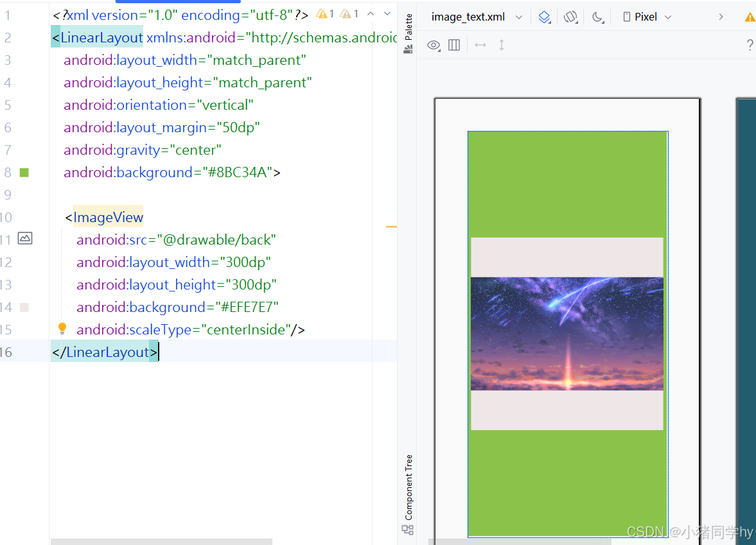Click the closing </LinearLayout> tag
756x545 pixels.
point(105,352)
